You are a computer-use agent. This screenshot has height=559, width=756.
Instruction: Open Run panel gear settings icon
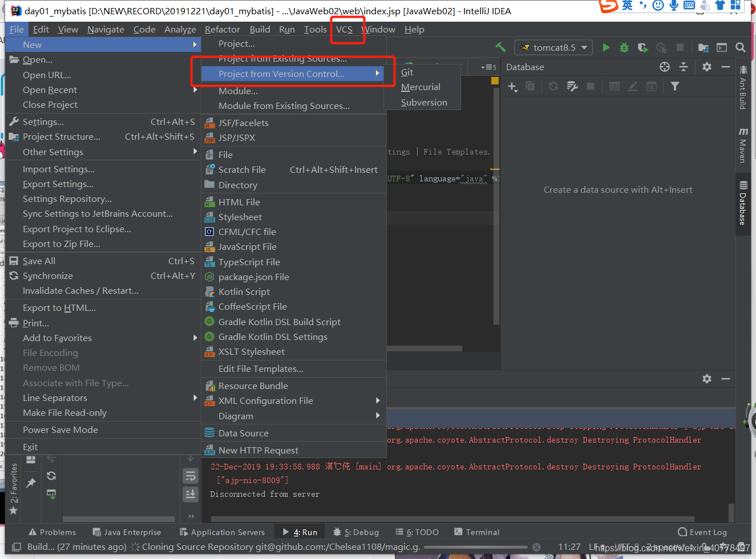point(707,379)
